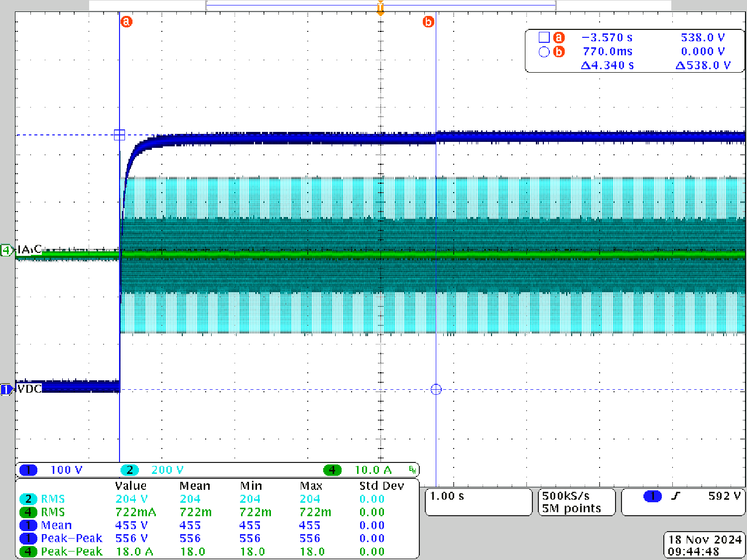The image size is (747, 560).
Task: Click the channel 1 ground reference marker
Action: pyautogui.click(x=6, y=389)
